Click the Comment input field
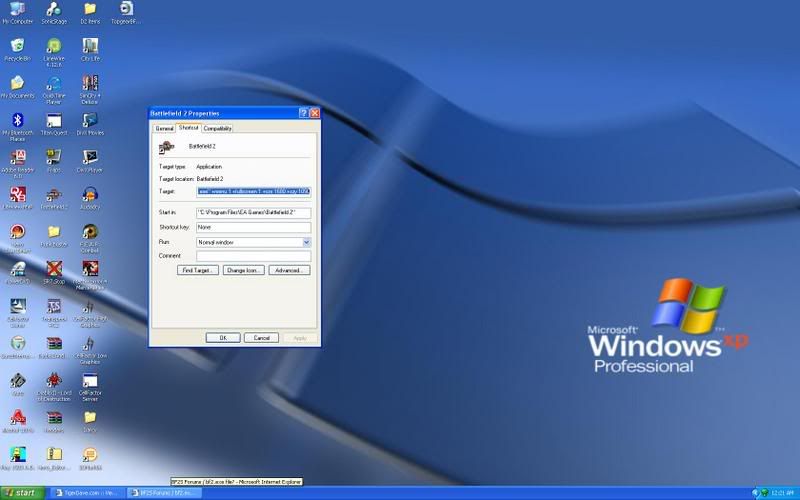The image size is (800, 500). pyautogui.click(x=253, y=256)
